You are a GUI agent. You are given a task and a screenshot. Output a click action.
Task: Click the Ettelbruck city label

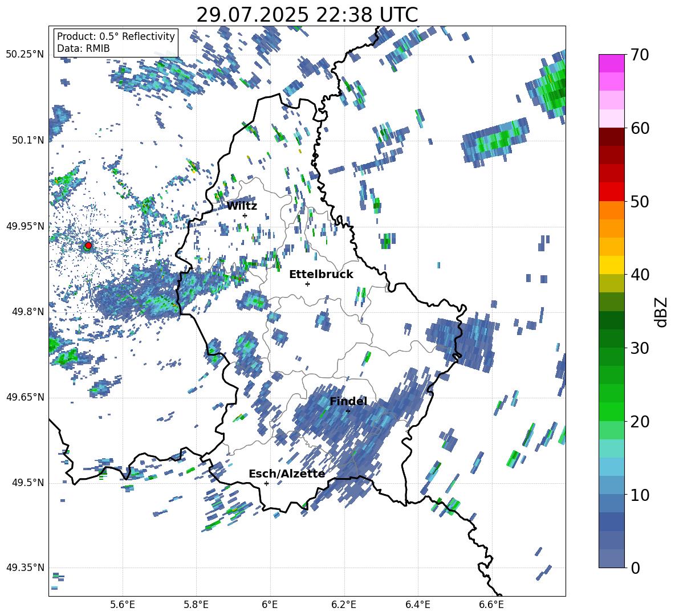click(321, 275)
